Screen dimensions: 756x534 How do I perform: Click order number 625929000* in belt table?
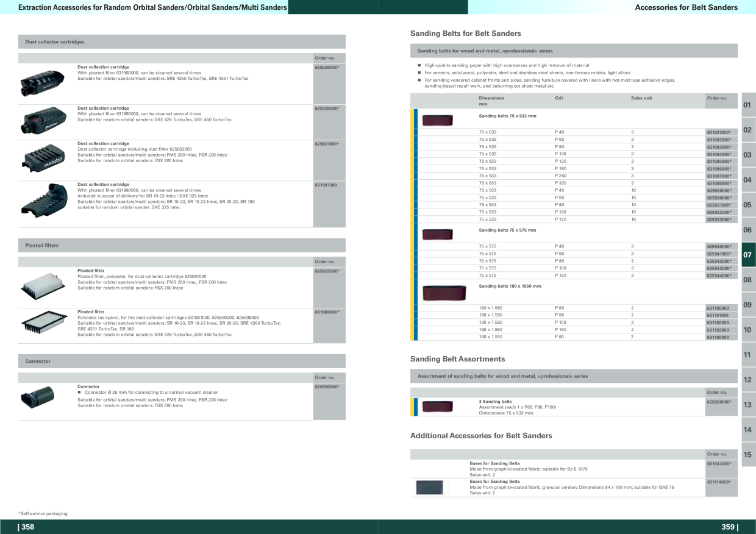(719, 190)
